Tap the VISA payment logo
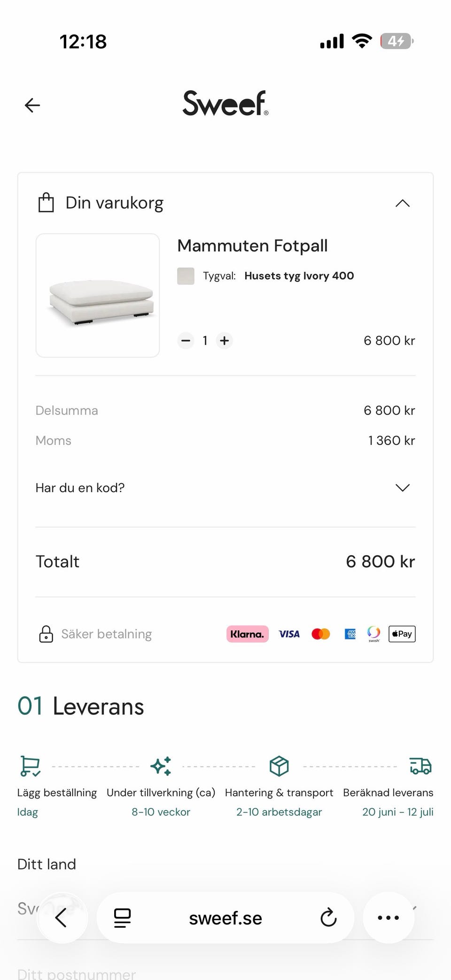 point(289,634)
